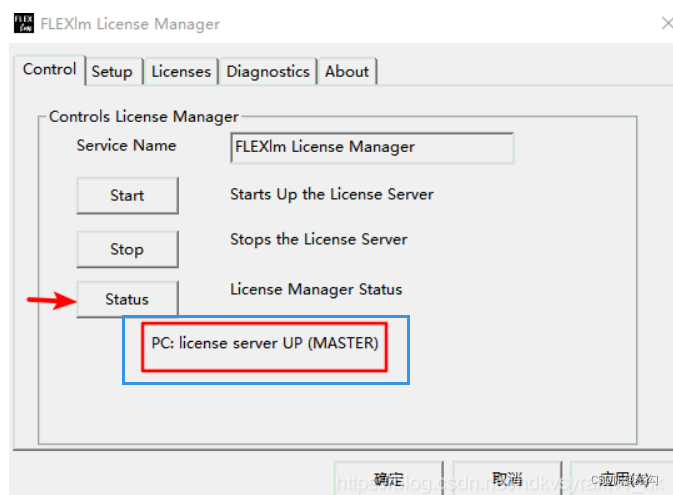The height and width of the screenshot is (495, 673).
Task: Open the Setup tab
Action: (114, 71)
